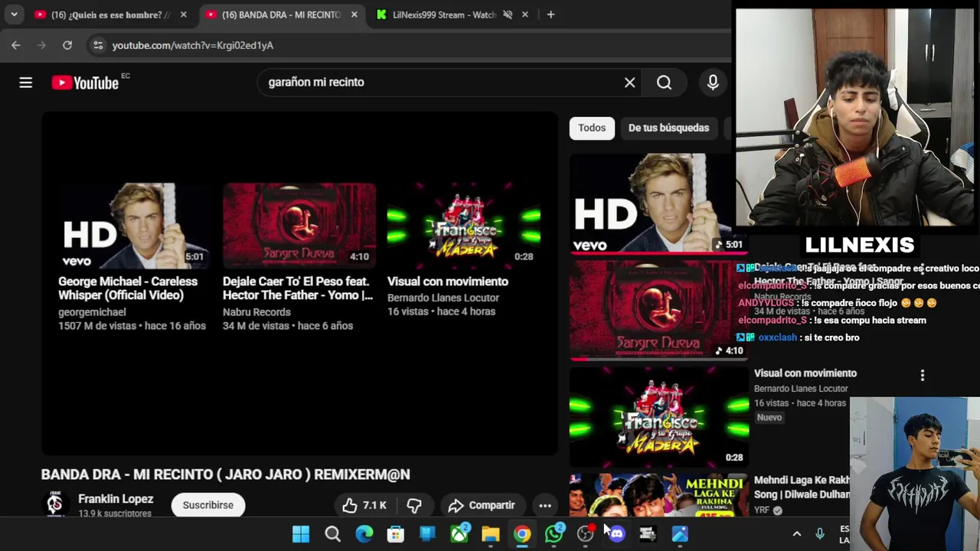
Task: Play 'Dejale Caer To' El Peso' endscreen thumbnail
Action: (x=299, y=226)
